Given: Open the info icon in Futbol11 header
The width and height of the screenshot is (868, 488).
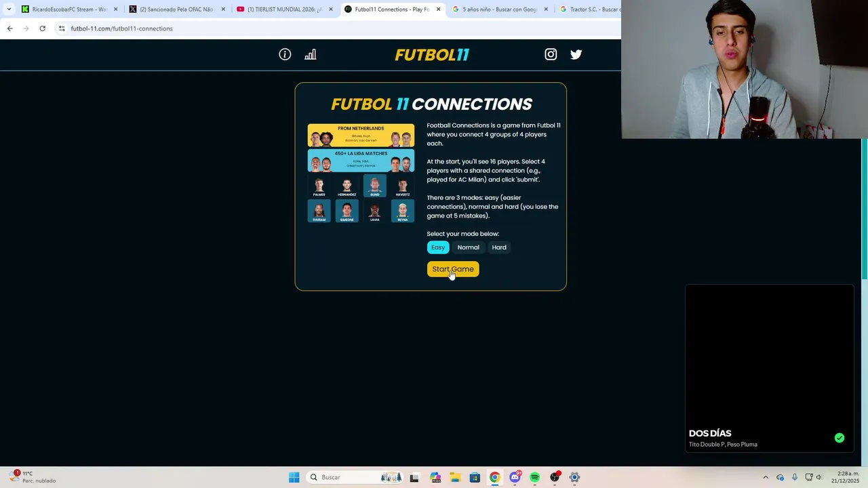Looking at the screenshot, I should (x=285, y=54).
